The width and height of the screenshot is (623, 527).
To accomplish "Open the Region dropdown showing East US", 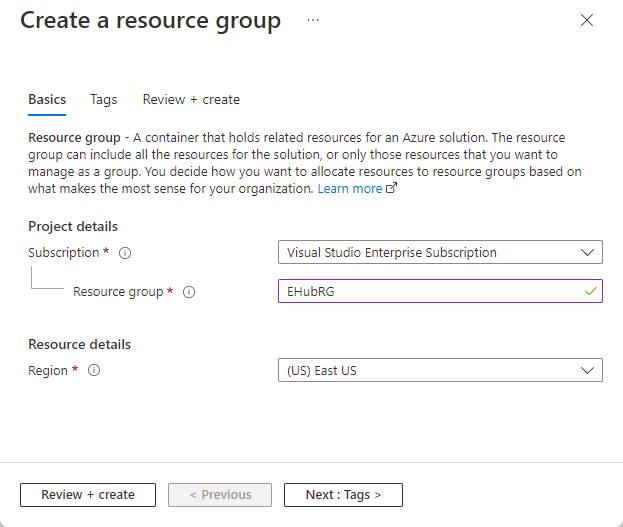I will point(440,371).
